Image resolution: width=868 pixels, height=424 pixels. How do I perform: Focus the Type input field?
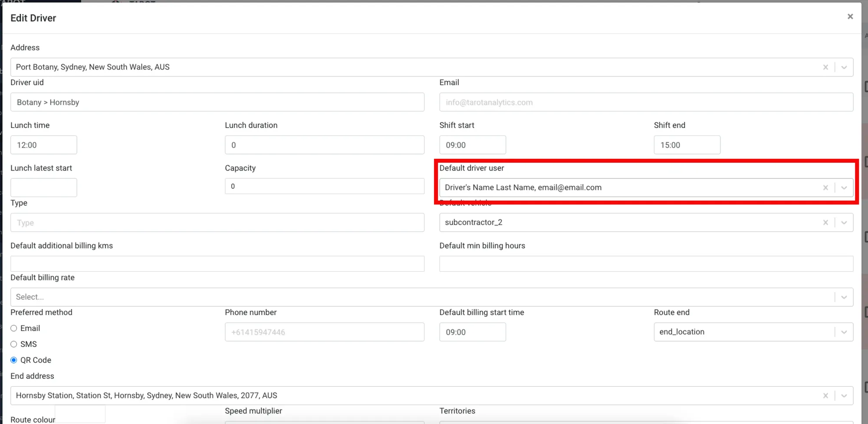point(217,222)
